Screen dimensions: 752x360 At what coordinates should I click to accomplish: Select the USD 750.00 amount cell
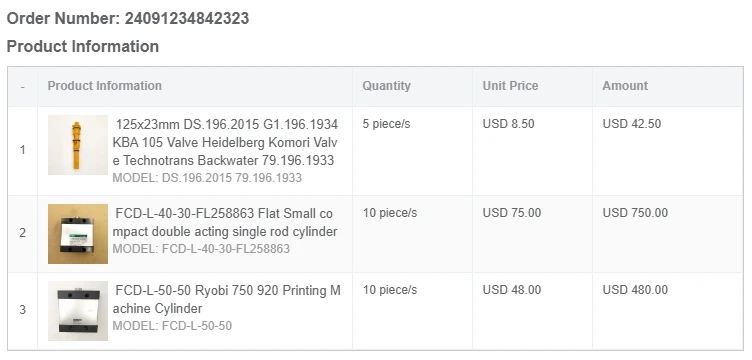click(635, 212)
